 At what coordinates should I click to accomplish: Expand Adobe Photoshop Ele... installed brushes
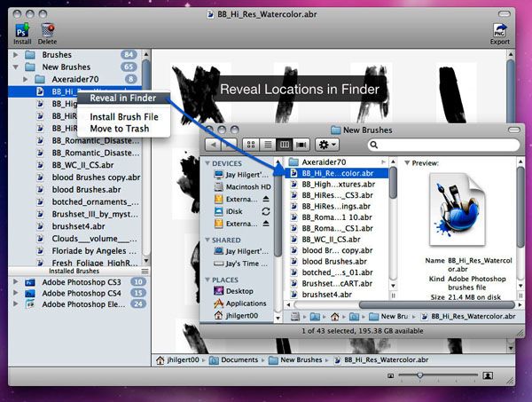(x=16, y=303)
